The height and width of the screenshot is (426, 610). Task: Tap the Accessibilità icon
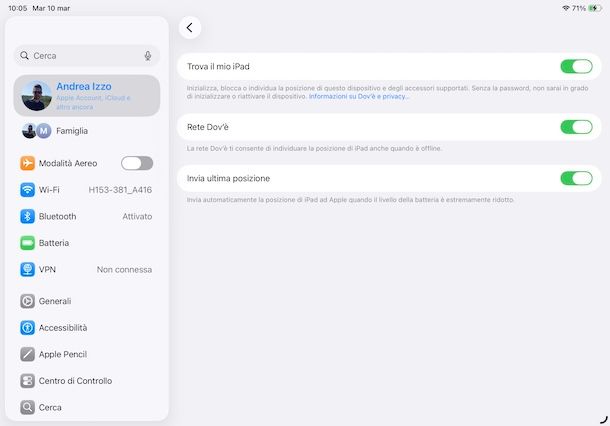pos(28,328)
